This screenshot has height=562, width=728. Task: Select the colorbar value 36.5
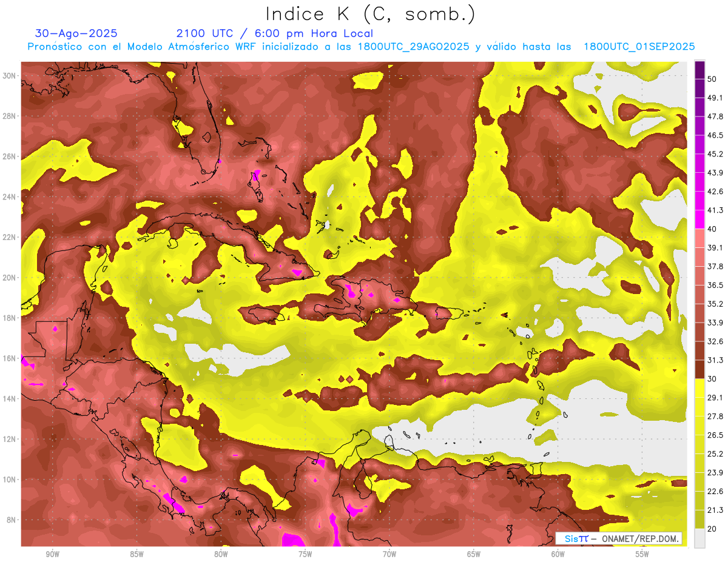pyautogui.click(x=715, y=285)
